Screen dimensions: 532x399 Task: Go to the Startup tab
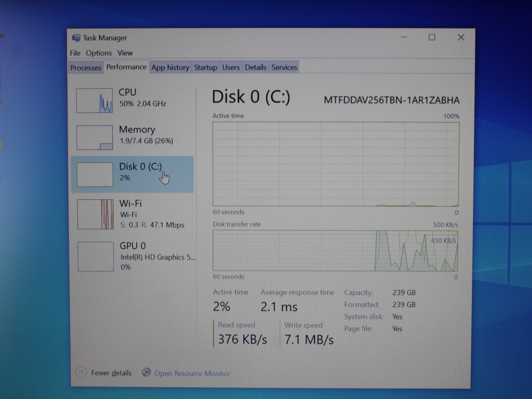205,67
